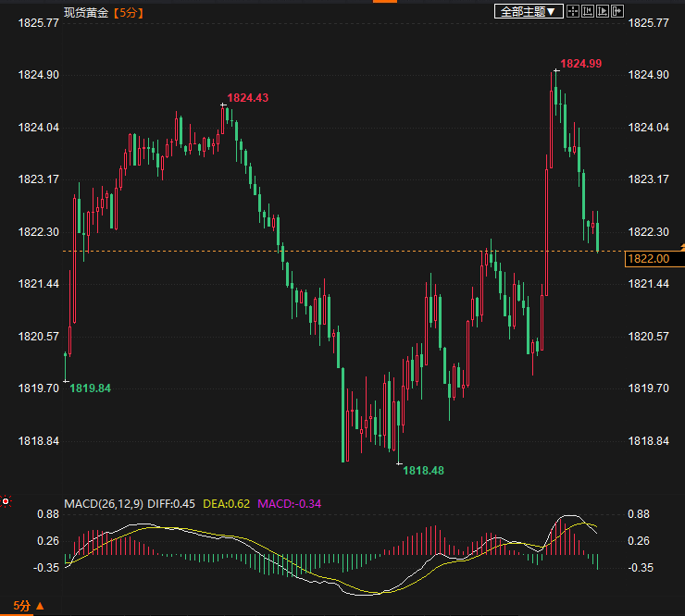685x616 pixels.
Task: Click the crosshair cursor icon in top toolbar
Action: (573, 12)
